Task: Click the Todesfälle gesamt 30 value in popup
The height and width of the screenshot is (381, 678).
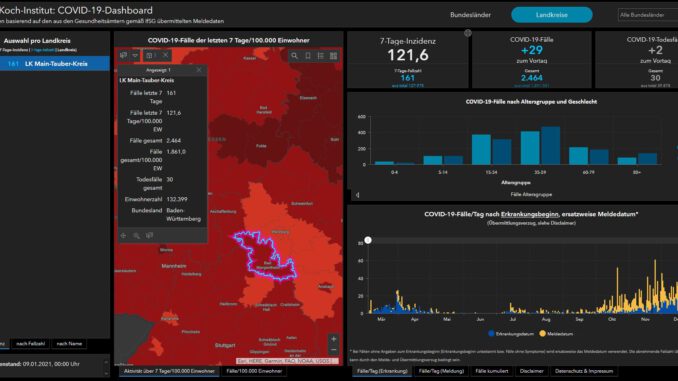Action: pos(170,179)
